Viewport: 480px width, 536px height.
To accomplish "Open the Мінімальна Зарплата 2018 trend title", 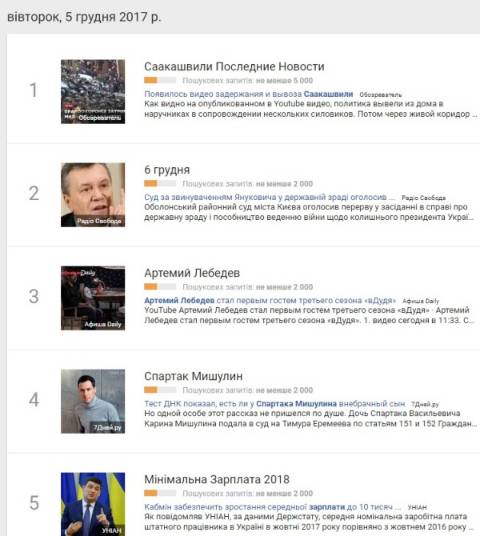I will 217,480.
